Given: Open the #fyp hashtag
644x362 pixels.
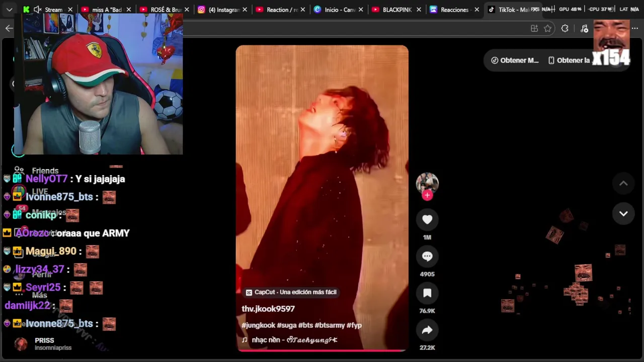Looking at the screenshot, I should pos(354,325).
